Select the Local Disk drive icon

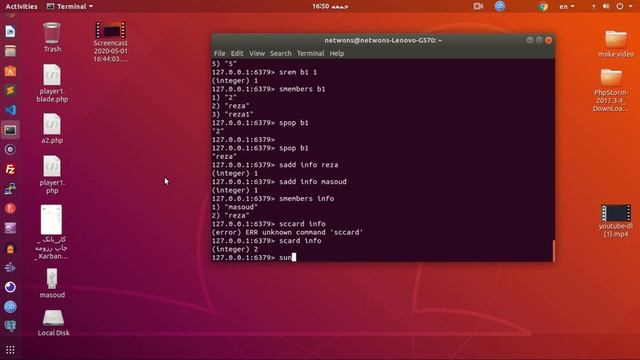(53, 323)
